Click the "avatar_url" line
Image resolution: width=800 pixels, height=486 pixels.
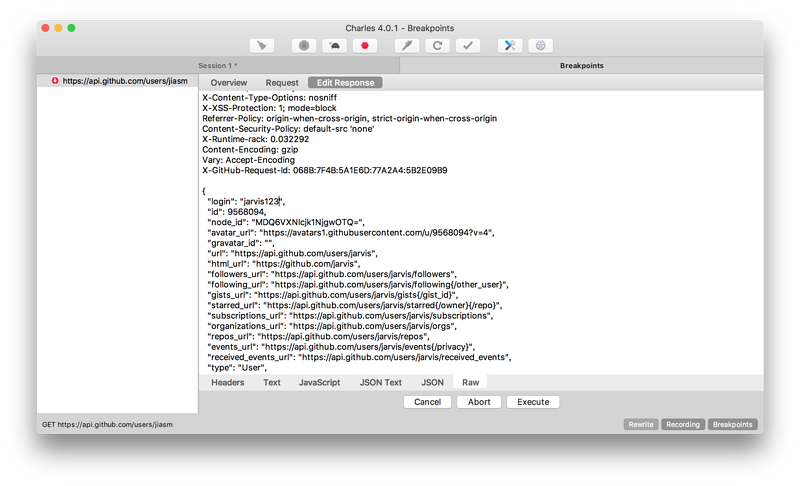351,233
